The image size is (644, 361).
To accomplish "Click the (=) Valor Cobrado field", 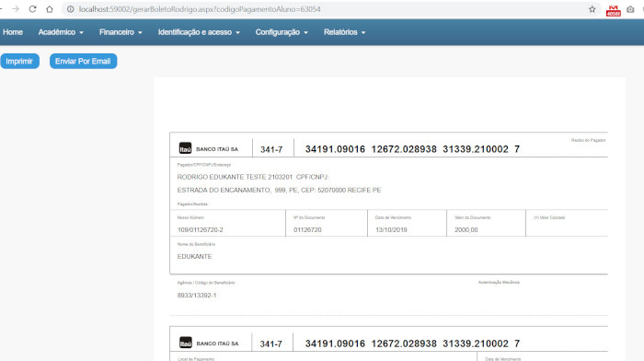I will pyautogui.click(x=567, y=223).
